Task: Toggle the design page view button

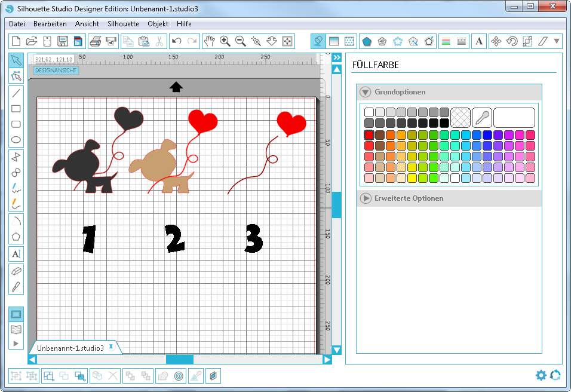Action: [16, 314]
